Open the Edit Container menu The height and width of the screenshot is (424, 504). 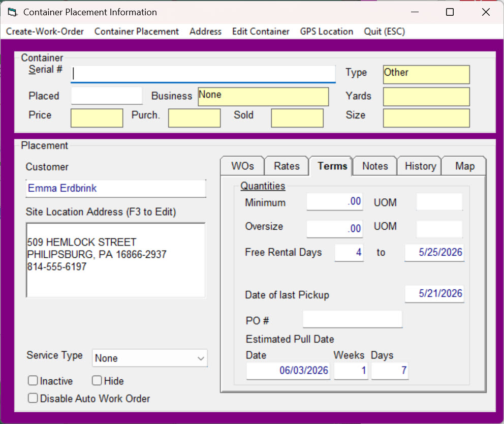261,32
